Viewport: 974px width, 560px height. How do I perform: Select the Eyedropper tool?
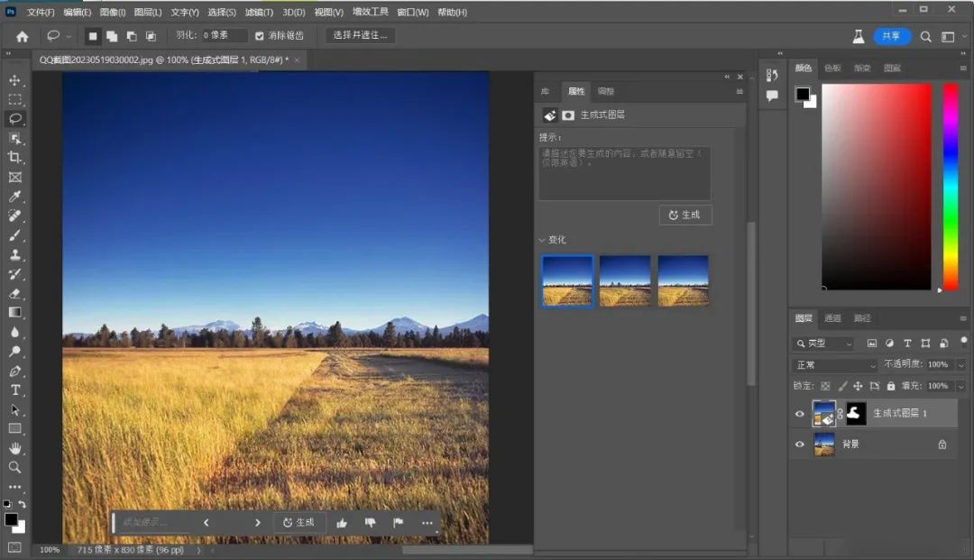(15, 197)
